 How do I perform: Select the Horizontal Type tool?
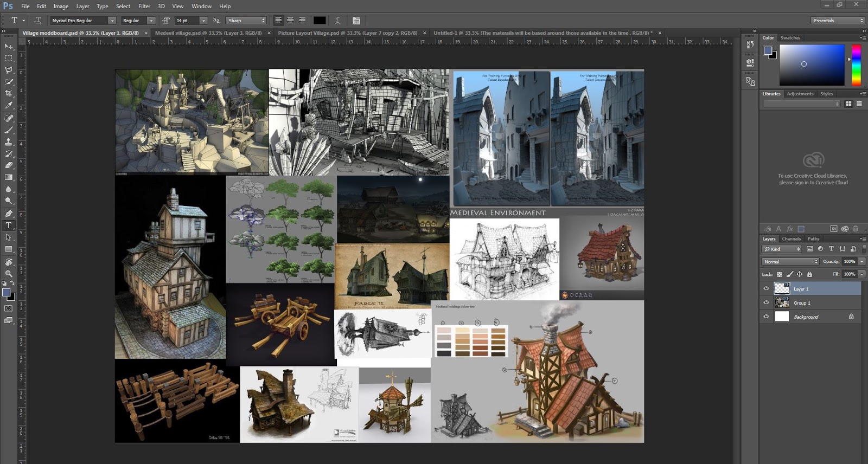(x=9, y=225)
